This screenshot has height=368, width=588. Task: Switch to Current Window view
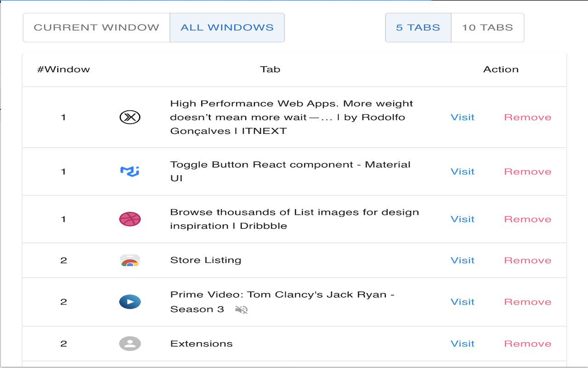coord(96,27)
